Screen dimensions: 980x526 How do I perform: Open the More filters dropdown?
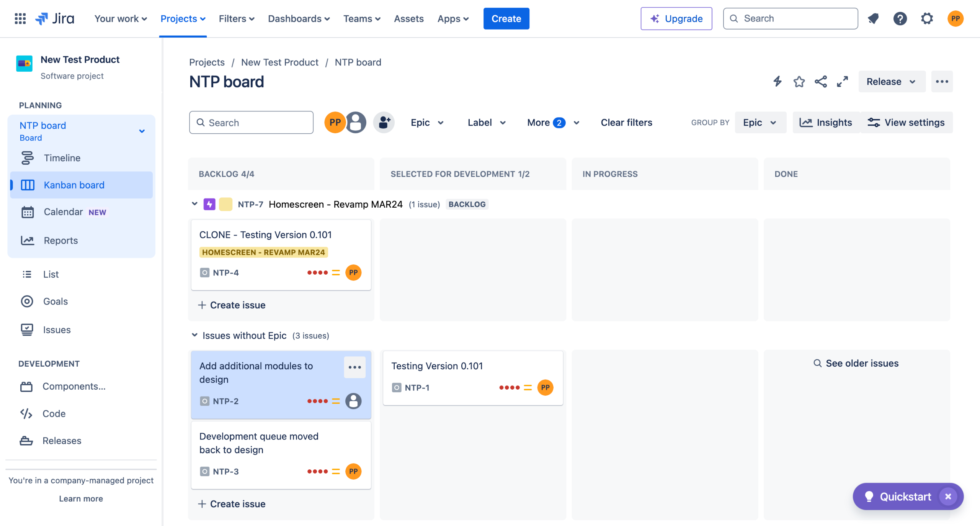pos(553,123)
